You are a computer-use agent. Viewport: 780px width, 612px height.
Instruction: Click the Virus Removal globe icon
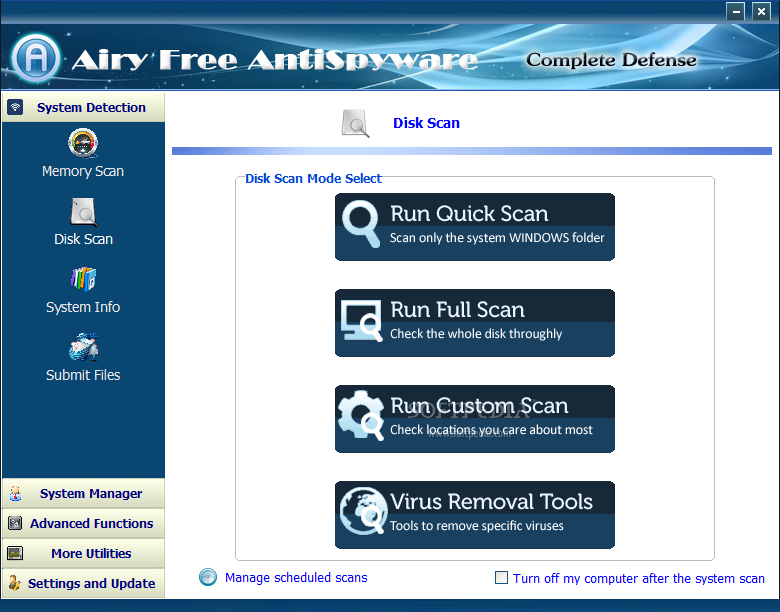(x=363, y=511)
